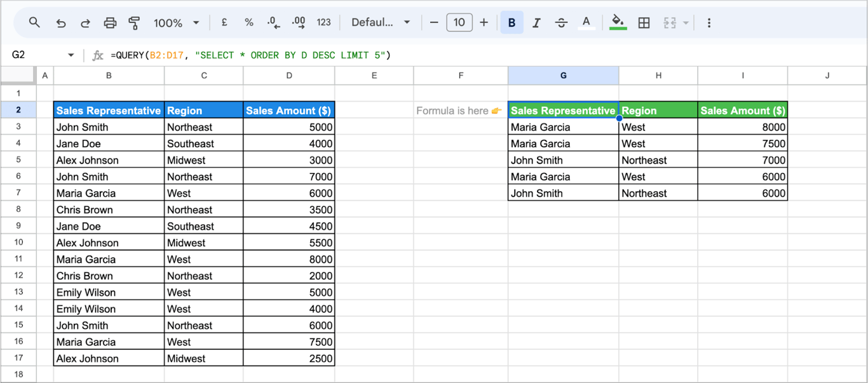Select the column I header
Image resolution: width=868 pixels, height=383 pixels.
pyautogui.click(x=742, y=76)
